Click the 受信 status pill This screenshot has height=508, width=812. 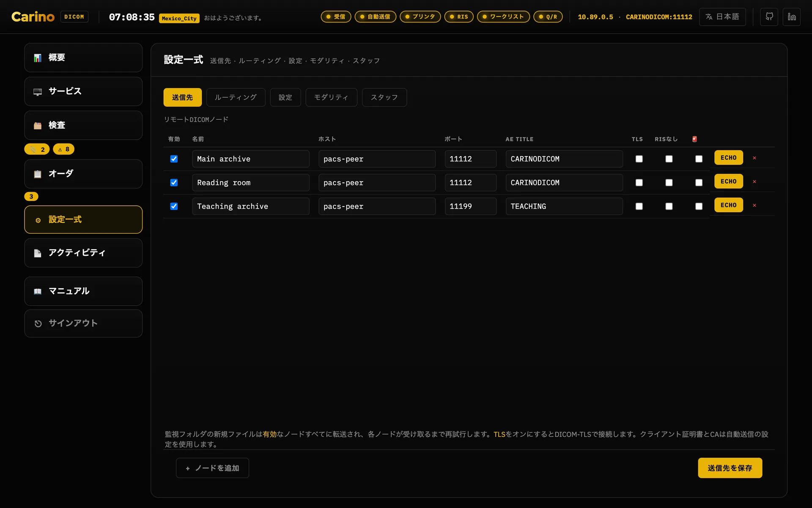coord(336,17)
